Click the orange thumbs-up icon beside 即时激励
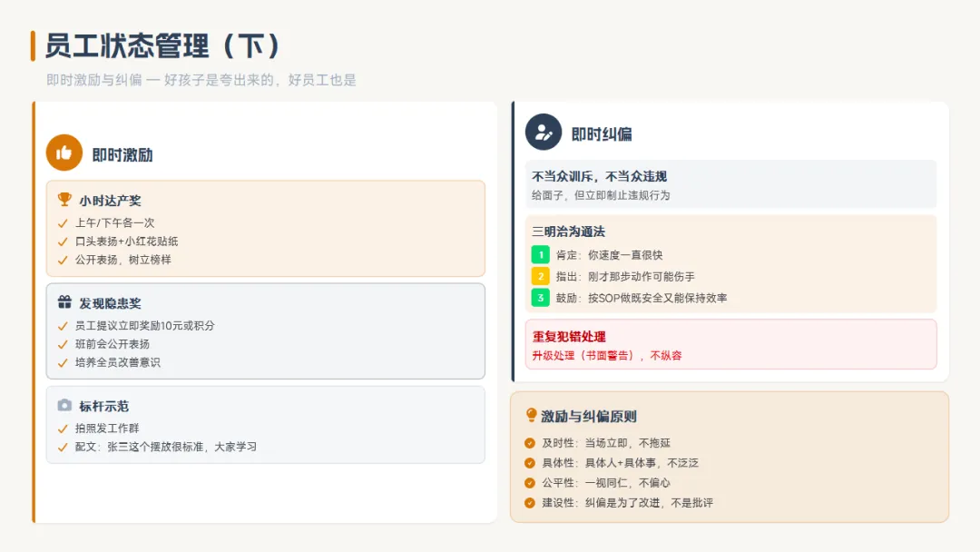 (64, 153)
